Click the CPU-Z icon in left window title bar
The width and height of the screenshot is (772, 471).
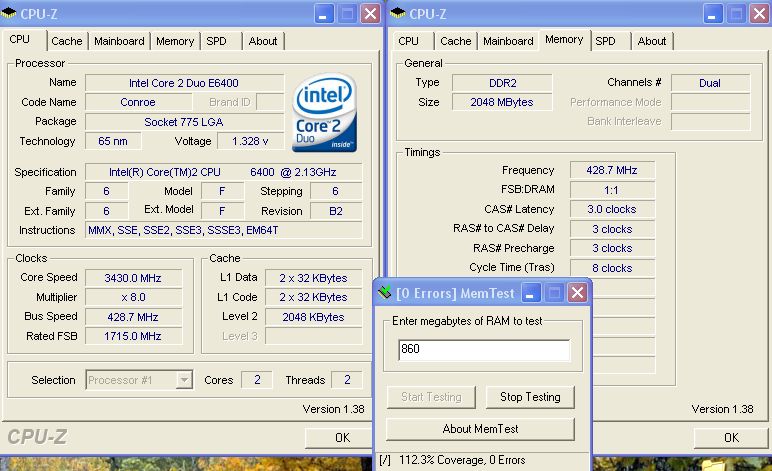(x=11, y=13)
